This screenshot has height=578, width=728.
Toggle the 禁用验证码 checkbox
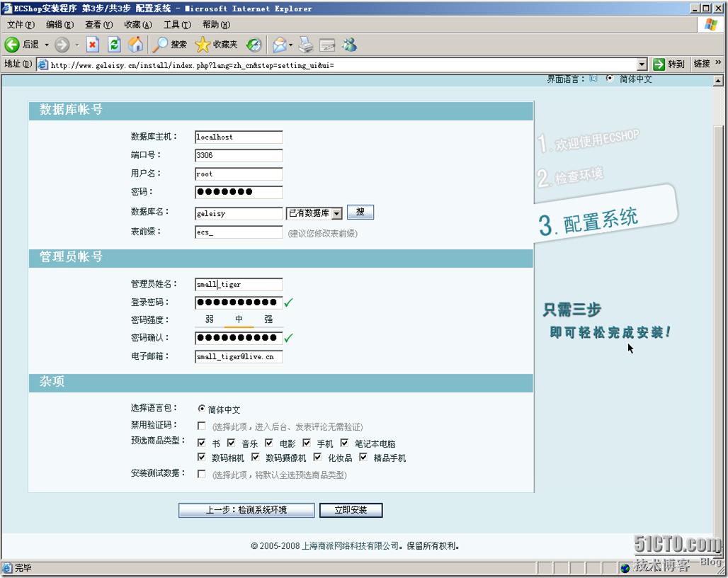202,426
